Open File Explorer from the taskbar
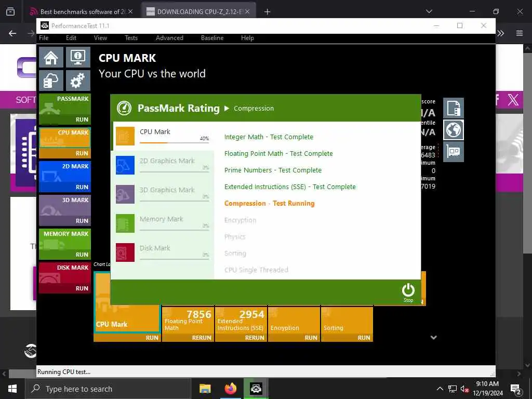The image size is (532, 399). [x=205, y=389]
